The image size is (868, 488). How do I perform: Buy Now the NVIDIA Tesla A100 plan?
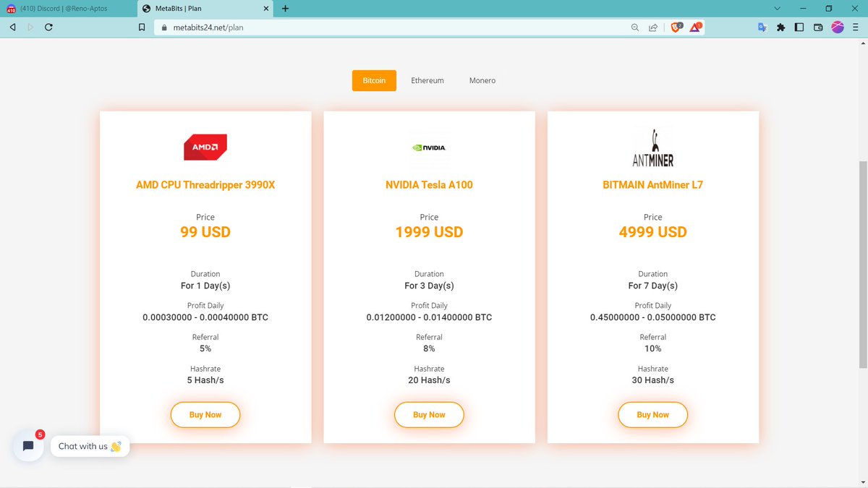[429, 414]
